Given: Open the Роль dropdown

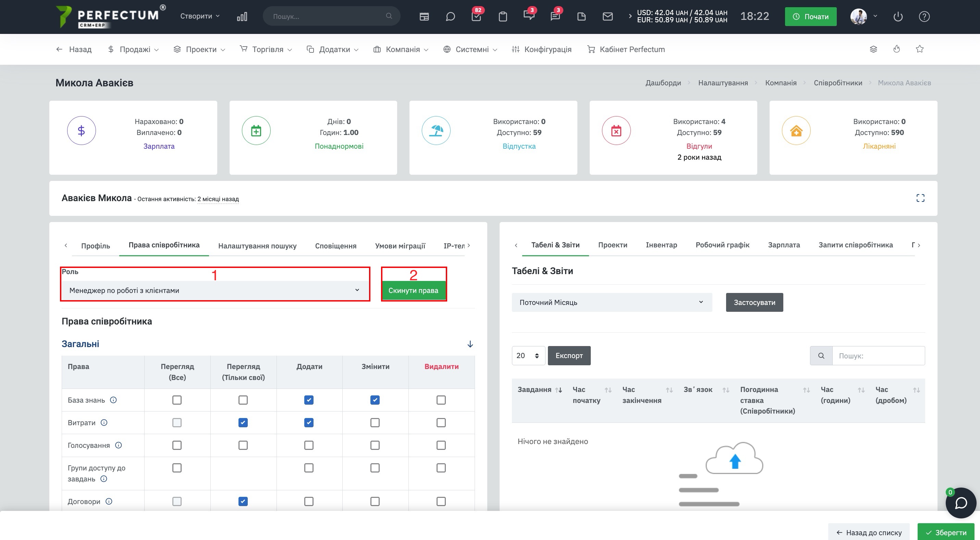Looking at the screenshot, I should pyautogui.click(x=215, y=291).
